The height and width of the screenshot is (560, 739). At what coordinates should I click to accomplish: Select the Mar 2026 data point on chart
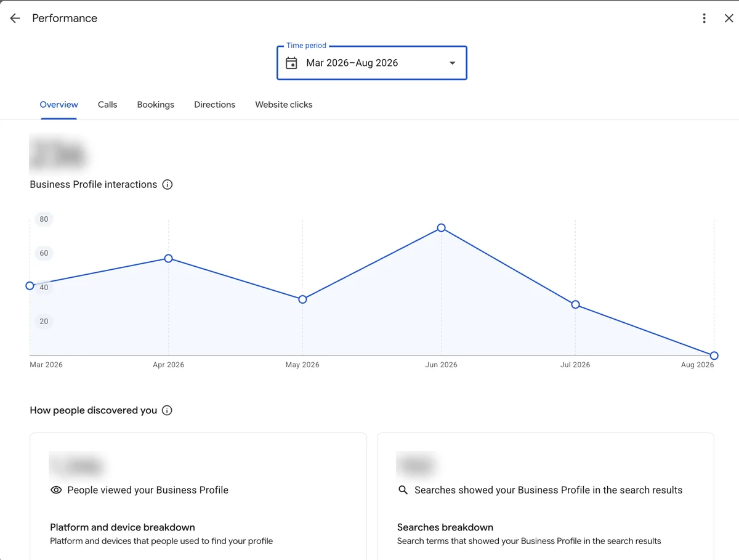(30, 286)
